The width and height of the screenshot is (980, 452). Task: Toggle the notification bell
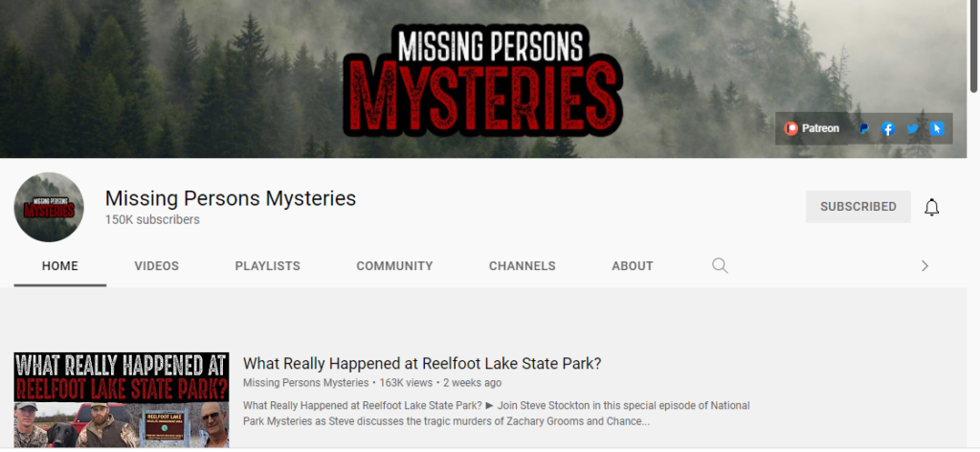click(931, 207)
